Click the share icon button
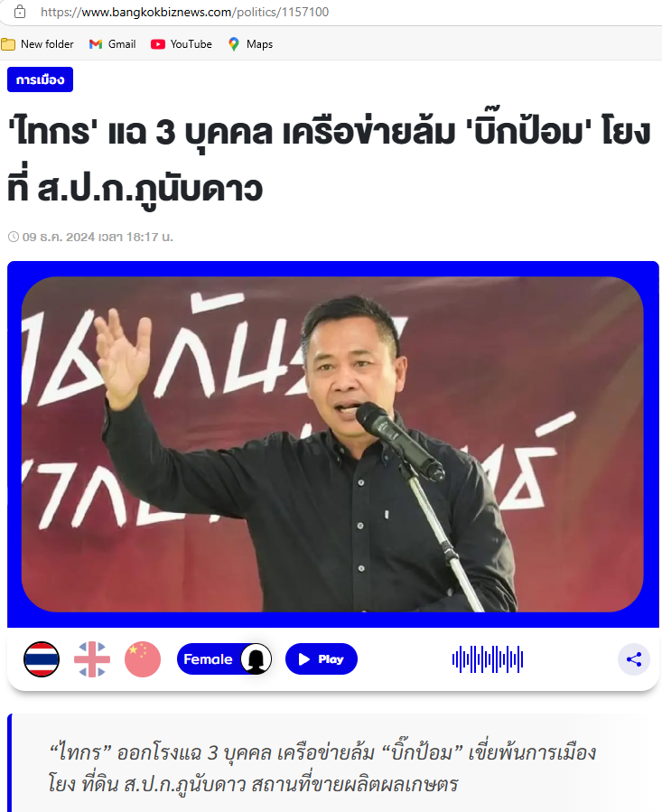Viewport: 662px width, 812px height. point(633,659)
